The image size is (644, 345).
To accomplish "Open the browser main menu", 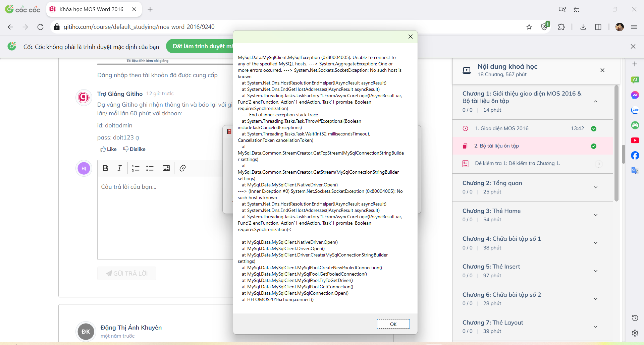I will coord(634,27).
